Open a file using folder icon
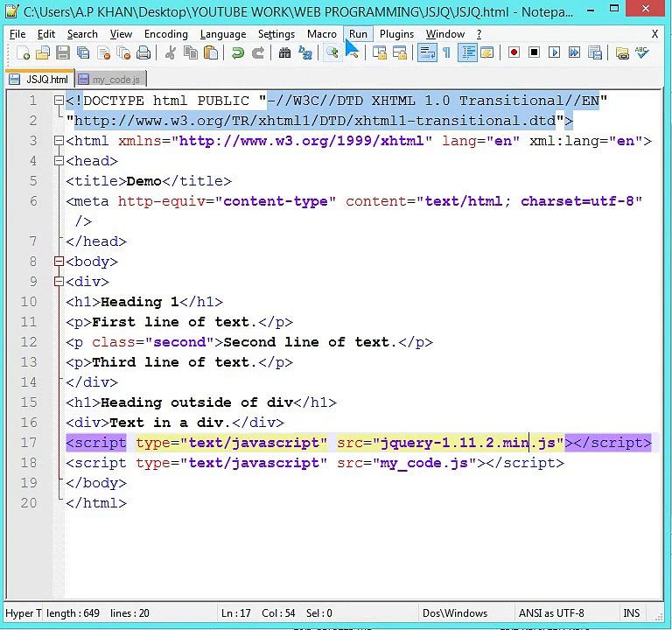Screen dimensions: 672x630 [42, 53]
